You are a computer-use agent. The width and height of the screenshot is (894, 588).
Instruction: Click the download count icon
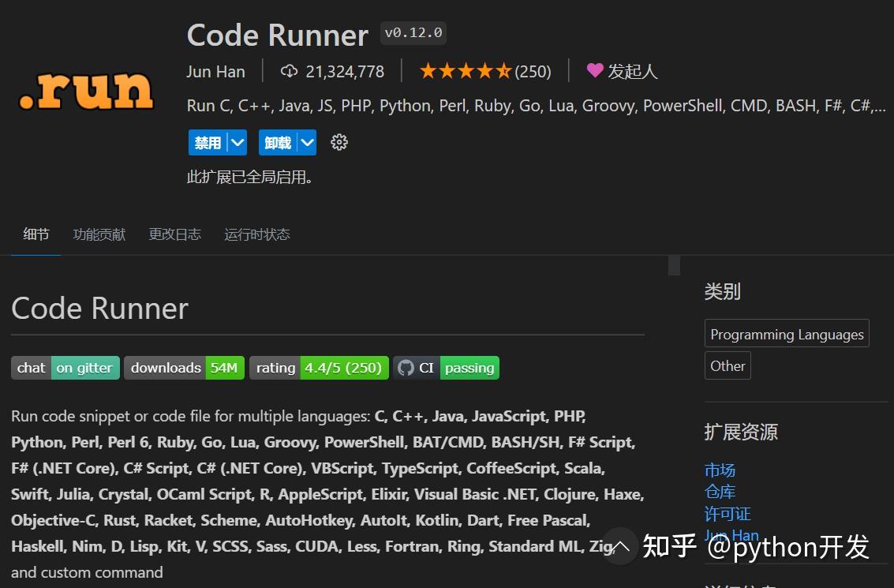(x=288, y=70)
